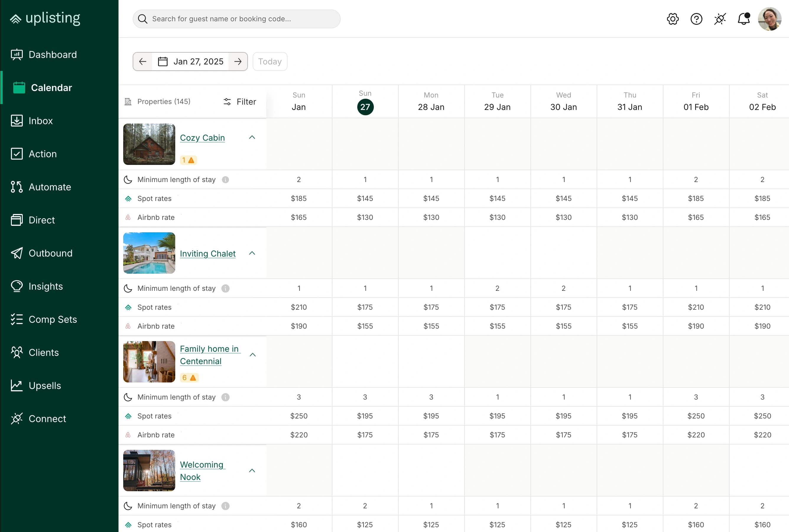Open Automate from the sidebar

(50, 187)
